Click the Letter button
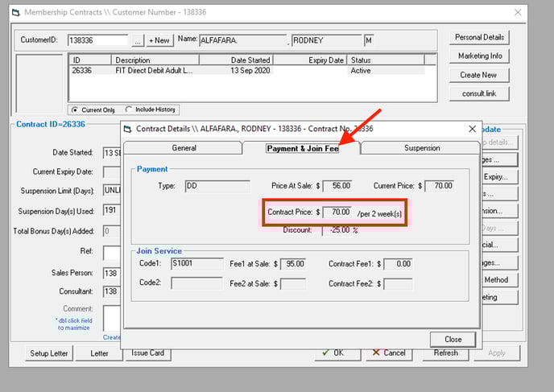The image size is (554, 392). tap(99, 353)
